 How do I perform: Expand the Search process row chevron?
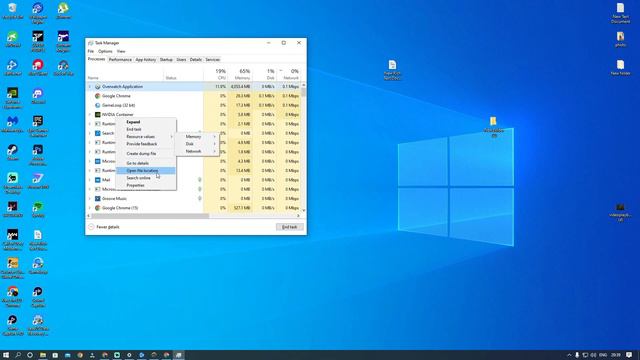(90, 133)
